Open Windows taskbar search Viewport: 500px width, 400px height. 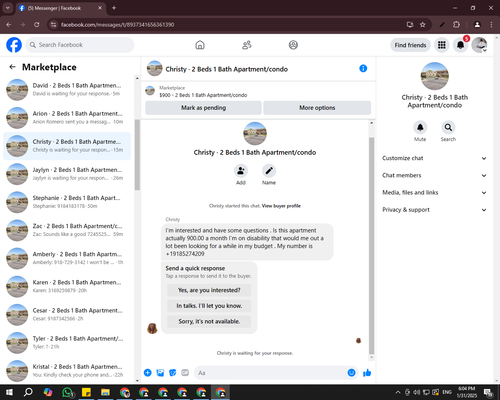point(28,392)
